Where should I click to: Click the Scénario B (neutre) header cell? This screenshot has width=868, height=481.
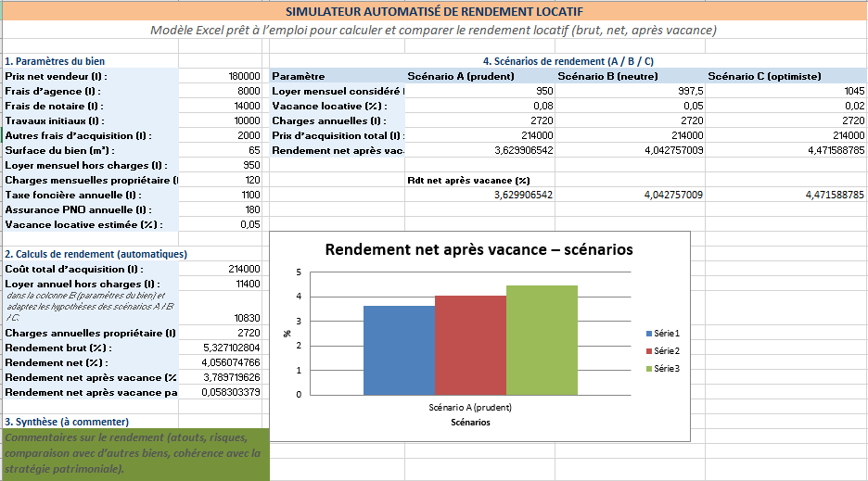(x=600, y=76)
